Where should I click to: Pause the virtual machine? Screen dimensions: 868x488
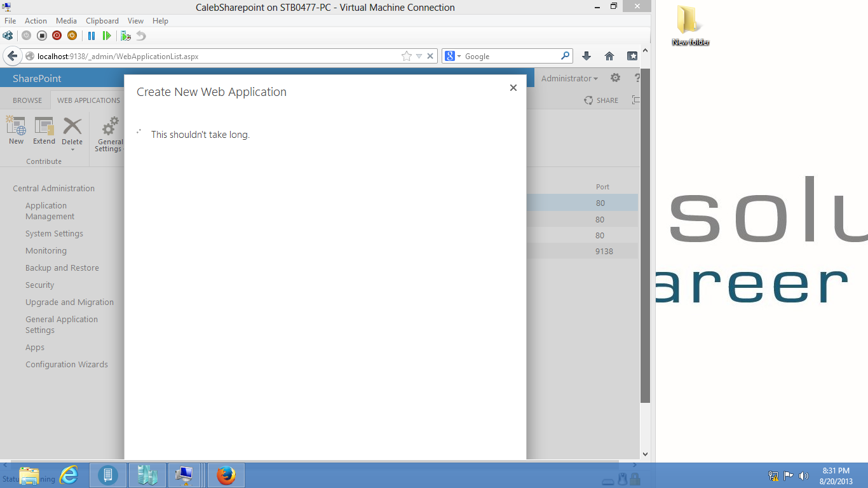92,36
